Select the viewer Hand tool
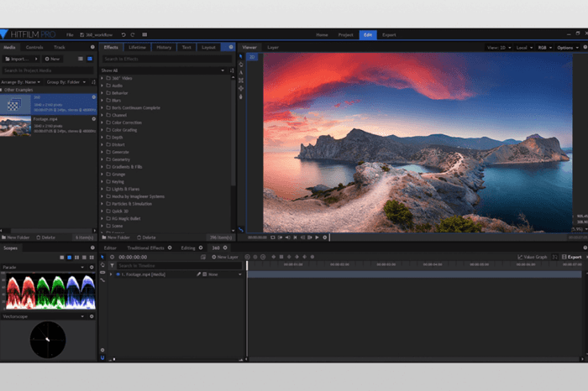 pyautogui.click(x=241, y=65)
